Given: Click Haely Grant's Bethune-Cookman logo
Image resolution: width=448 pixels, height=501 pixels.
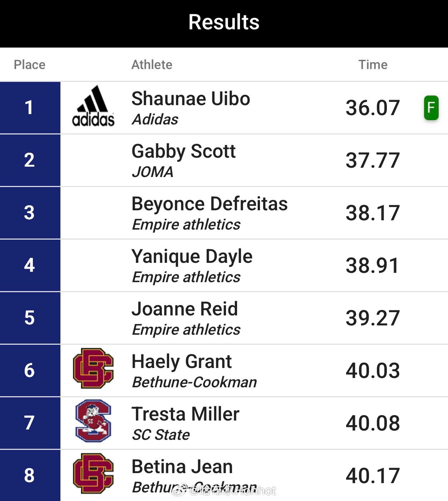Looking at the screenshot, I should (x=93, y=368).
